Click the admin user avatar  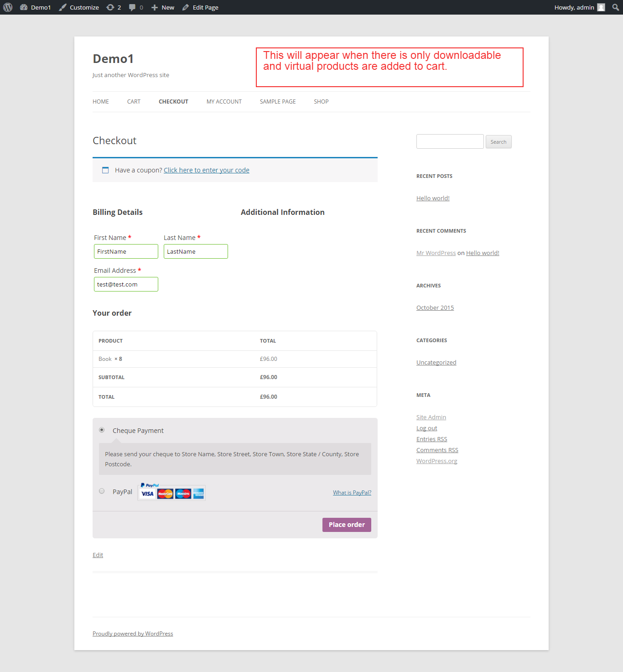tap(601, 7)
